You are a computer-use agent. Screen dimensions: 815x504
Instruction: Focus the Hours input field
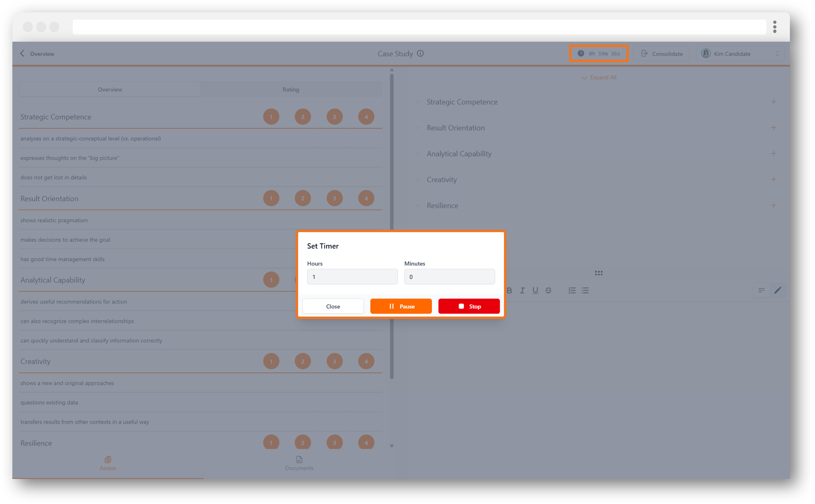352,277
